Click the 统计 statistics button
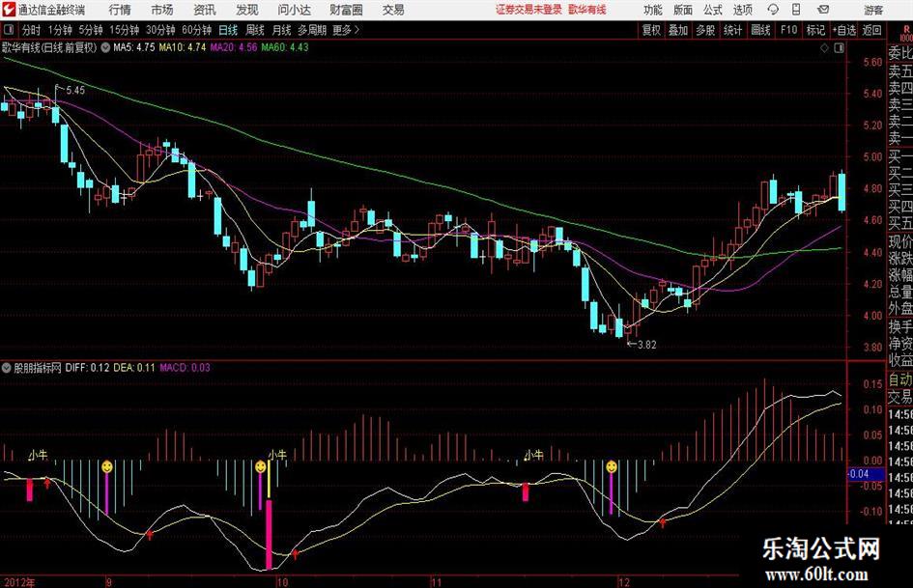 (732, 30)
